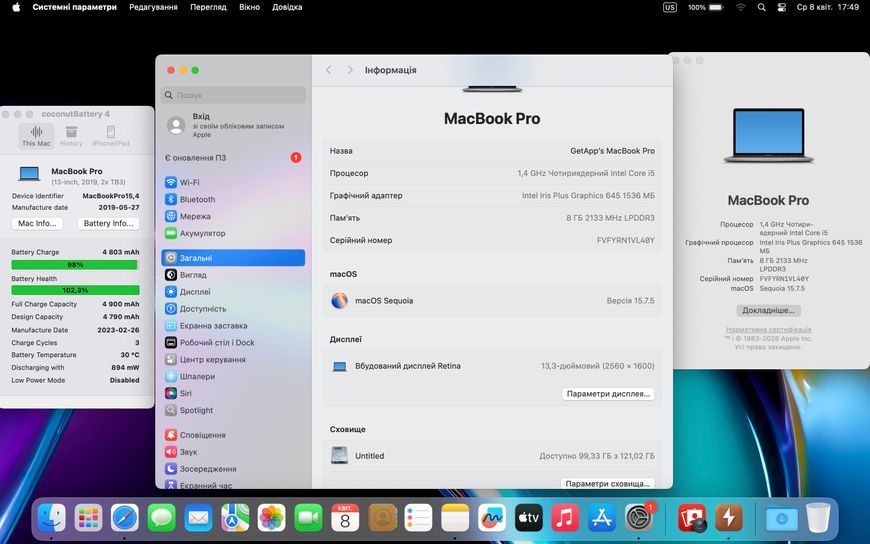Open Launchpad from the Dock

(x=88, y=518)
